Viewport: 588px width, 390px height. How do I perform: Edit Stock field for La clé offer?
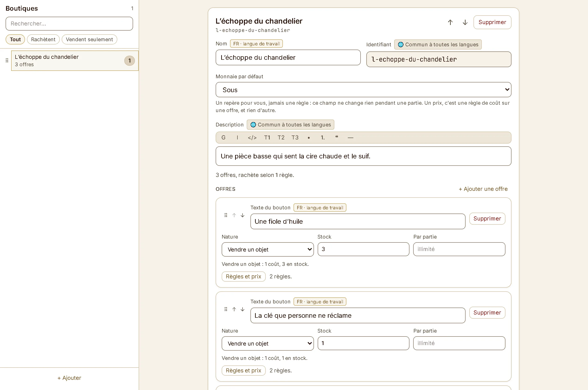click(x=363, y=343)
